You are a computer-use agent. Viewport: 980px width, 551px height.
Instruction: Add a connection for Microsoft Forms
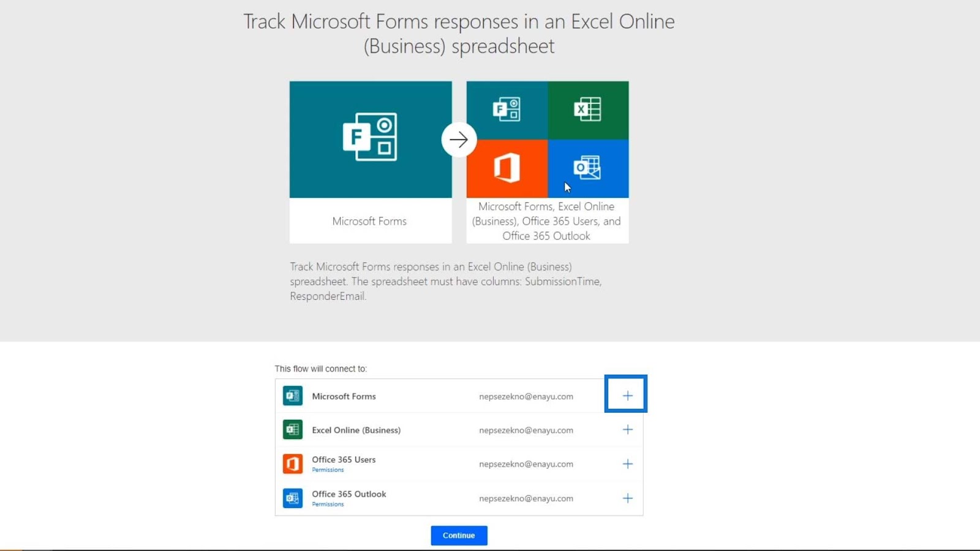628,395
